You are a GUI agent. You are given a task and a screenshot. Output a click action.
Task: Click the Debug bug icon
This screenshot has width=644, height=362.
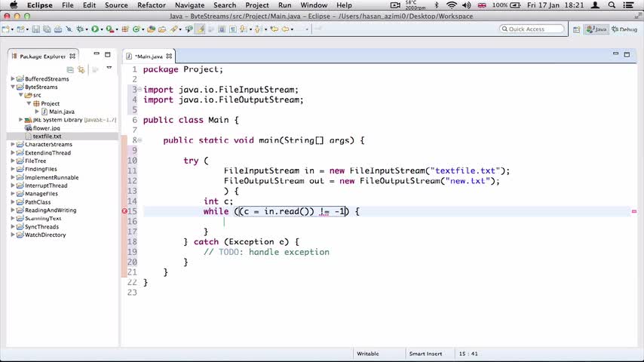80,29
